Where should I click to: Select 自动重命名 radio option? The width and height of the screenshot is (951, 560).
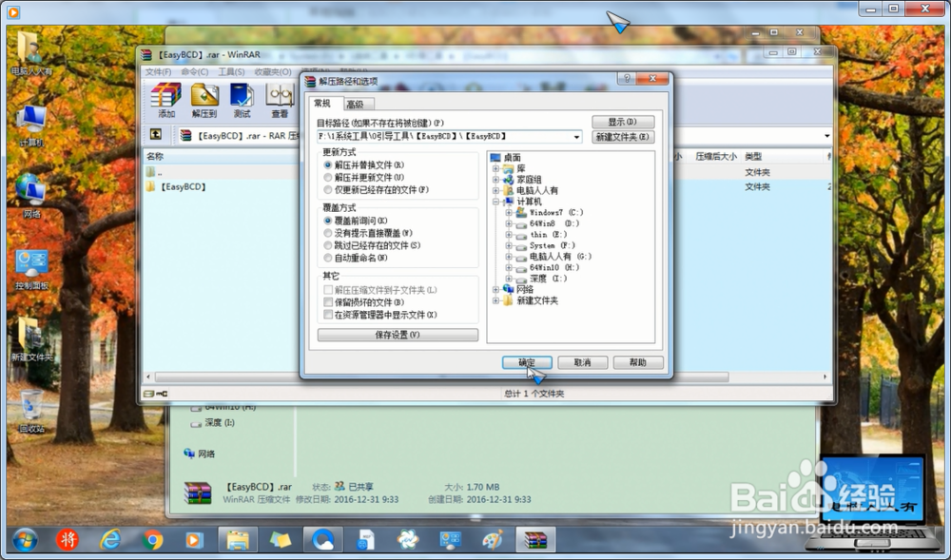coord(328,259)
